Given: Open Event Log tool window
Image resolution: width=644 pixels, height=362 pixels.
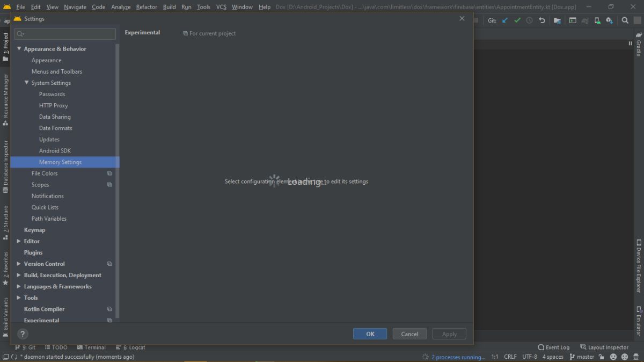Looking at the screenshot, I should pos(553,347).
